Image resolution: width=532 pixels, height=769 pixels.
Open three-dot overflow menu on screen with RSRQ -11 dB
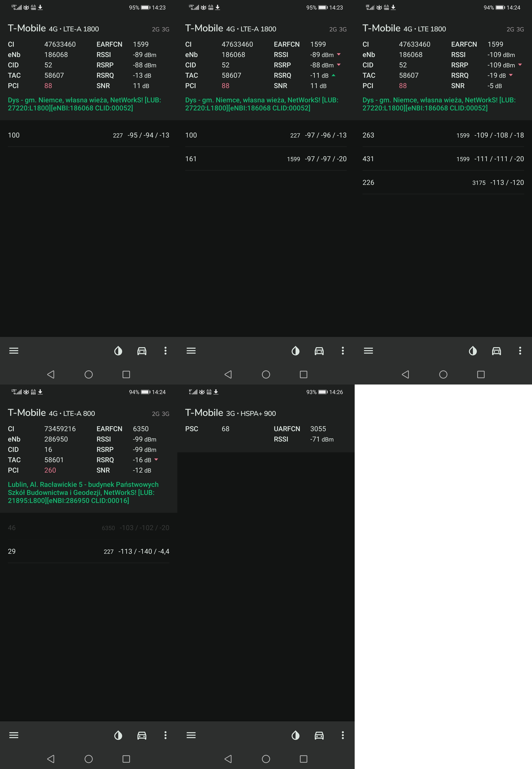click(x=343, y=350)
